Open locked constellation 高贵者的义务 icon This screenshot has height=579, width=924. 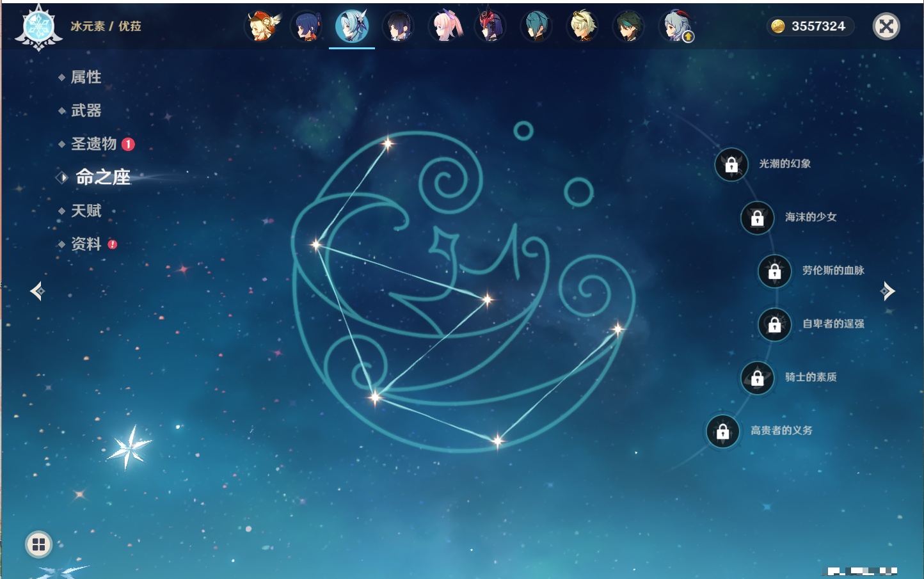[x=723, y=431]
